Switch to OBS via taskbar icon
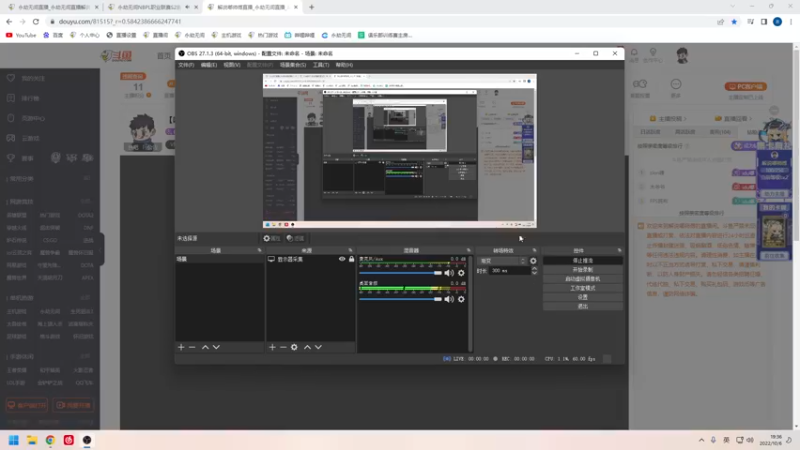 coord(87,440)
